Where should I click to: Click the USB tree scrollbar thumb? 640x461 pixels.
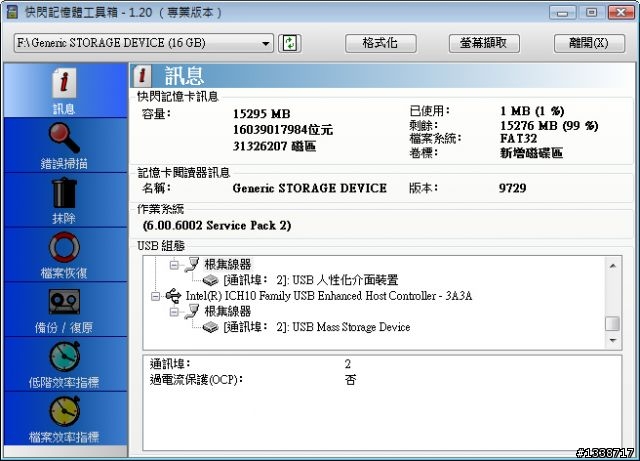pyautogui.click(x=613, y=323)
